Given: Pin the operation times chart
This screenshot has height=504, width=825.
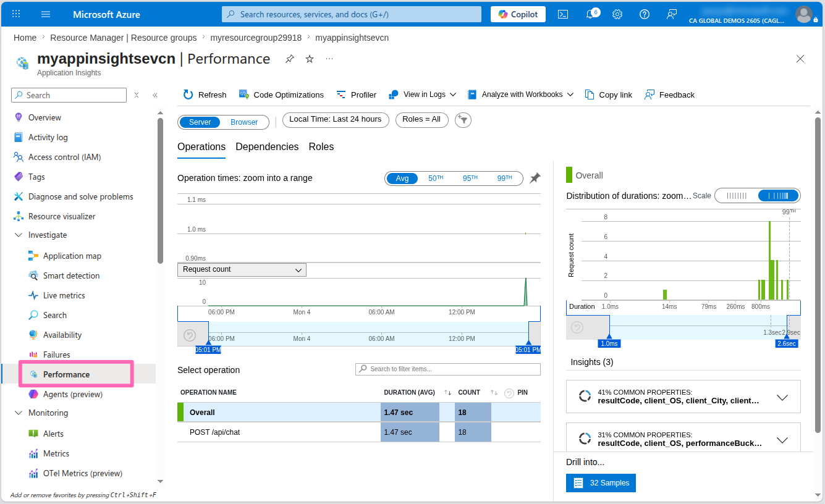Looking at the screenshot, I should click(535, 178).
